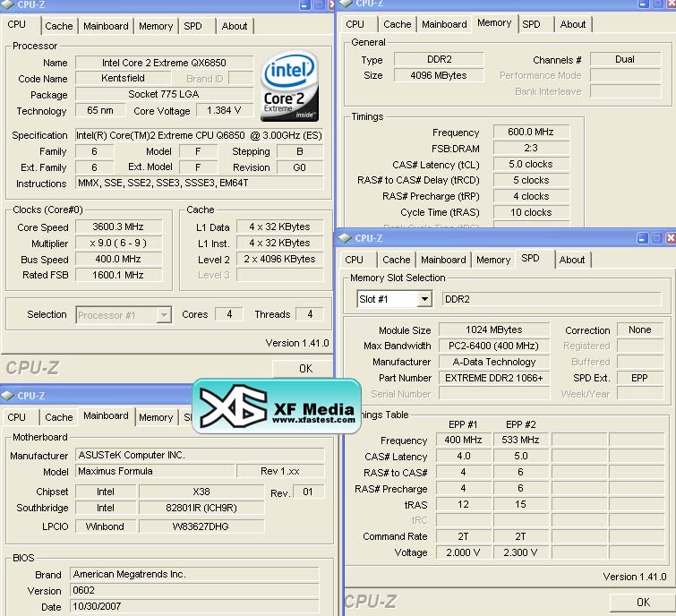Click Rated FSB value 1600.1 MHz
Screen dimensions: 676x616
[x=118, y=275]
